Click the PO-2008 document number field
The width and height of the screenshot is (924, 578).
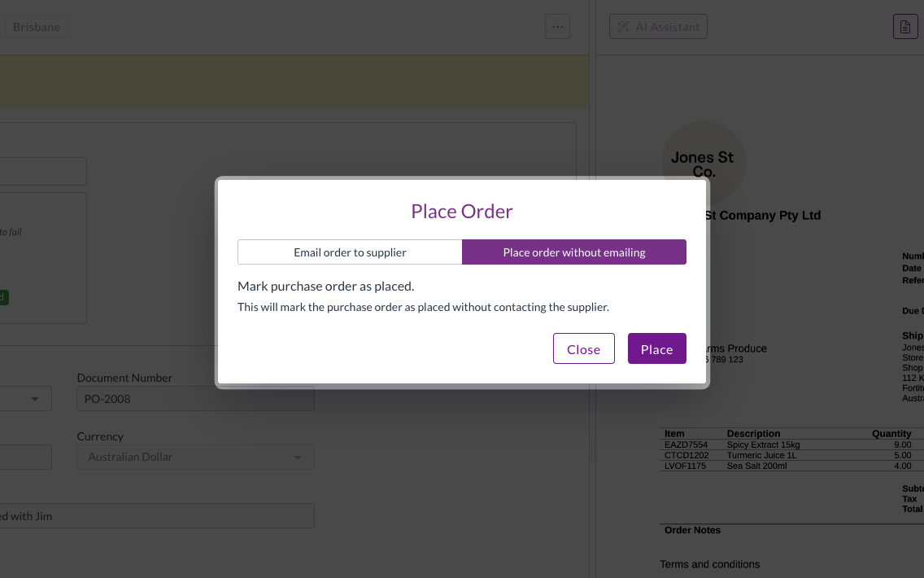pyautogui.click(x=196, y=399)
